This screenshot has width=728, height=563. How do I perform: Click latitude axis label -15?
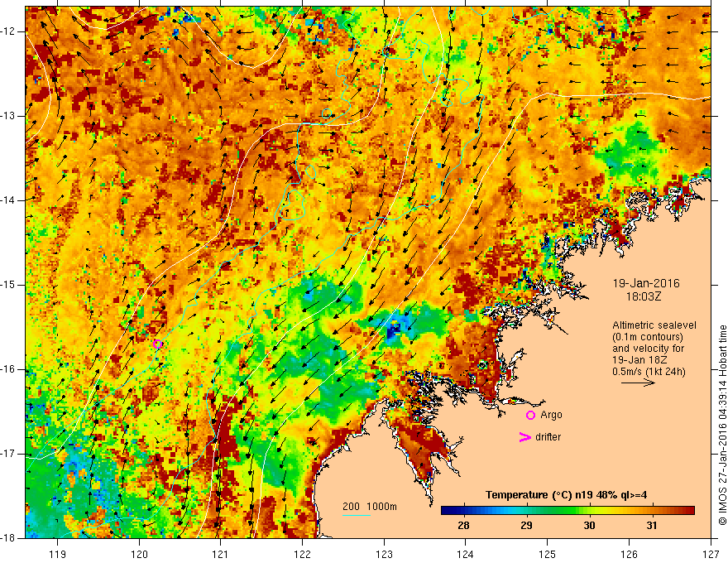8,285
